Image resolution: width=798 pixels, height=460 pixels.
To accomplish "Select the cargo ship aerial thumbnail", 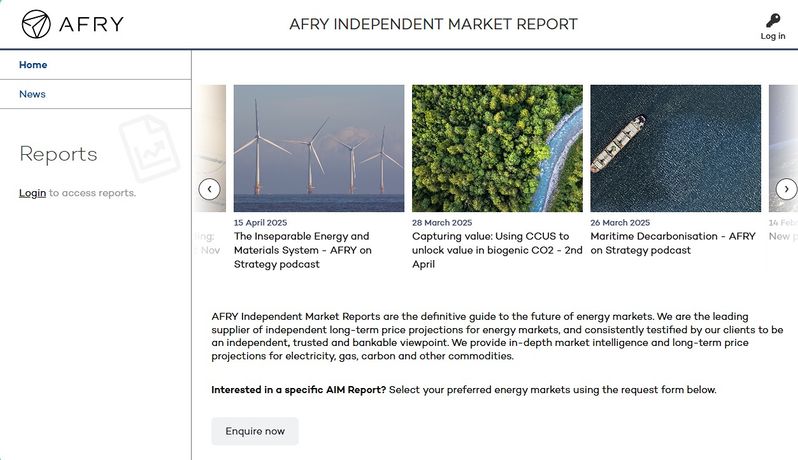I will pos(675,147).
